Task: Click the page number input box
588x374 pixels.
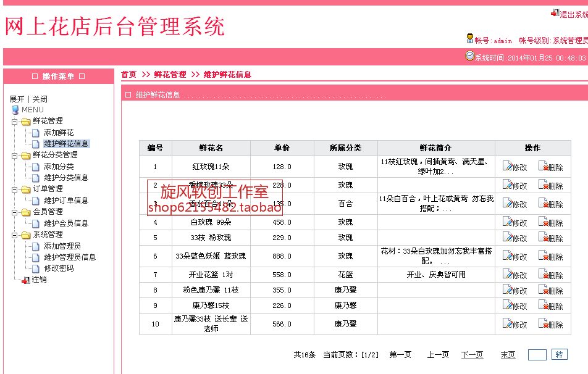Action: coord(536,354)
